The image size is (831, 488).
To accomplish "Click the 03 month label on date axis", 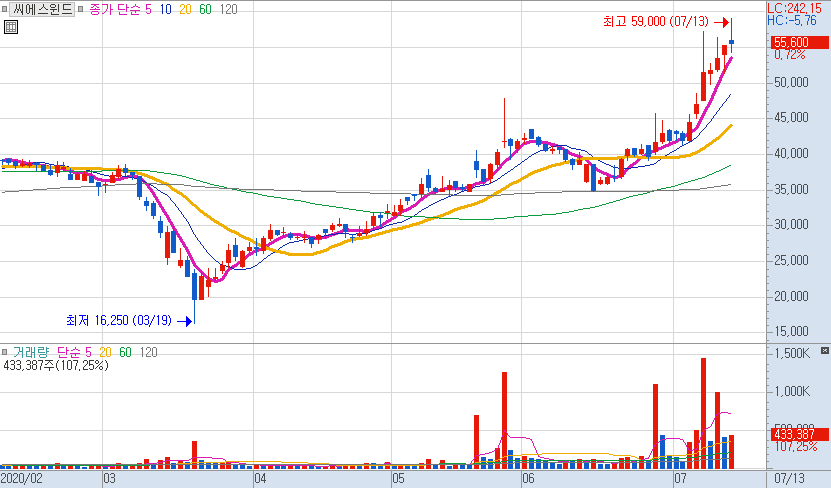I will [109, 479].
